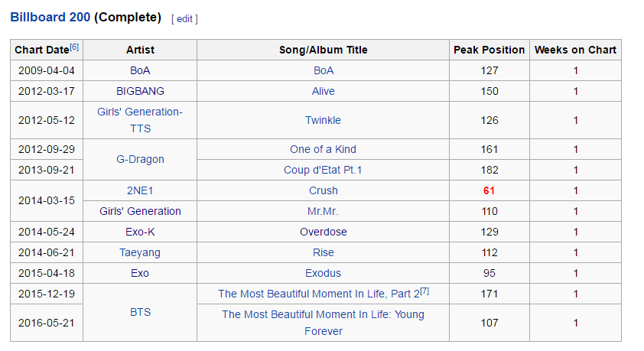Visit the 2NE1 artist page
Screen dimensions: 644x351
(140, 190)
